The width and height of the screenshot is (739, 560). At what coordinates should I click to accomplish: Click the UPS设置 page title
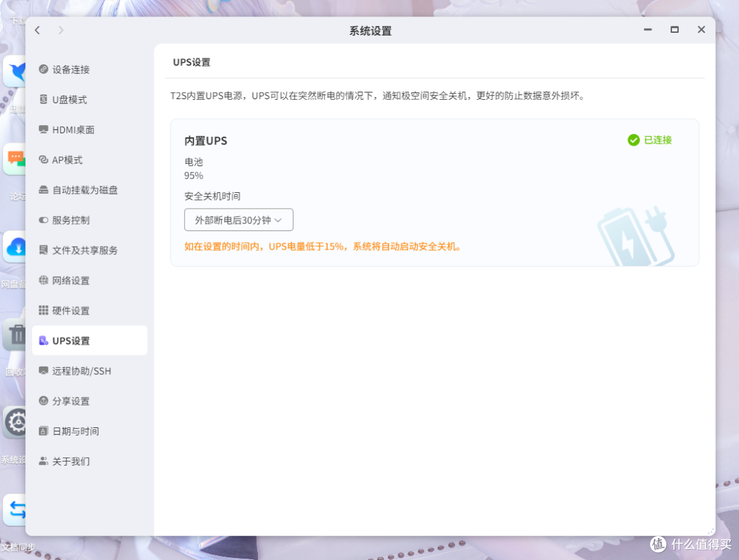point(192,62)
